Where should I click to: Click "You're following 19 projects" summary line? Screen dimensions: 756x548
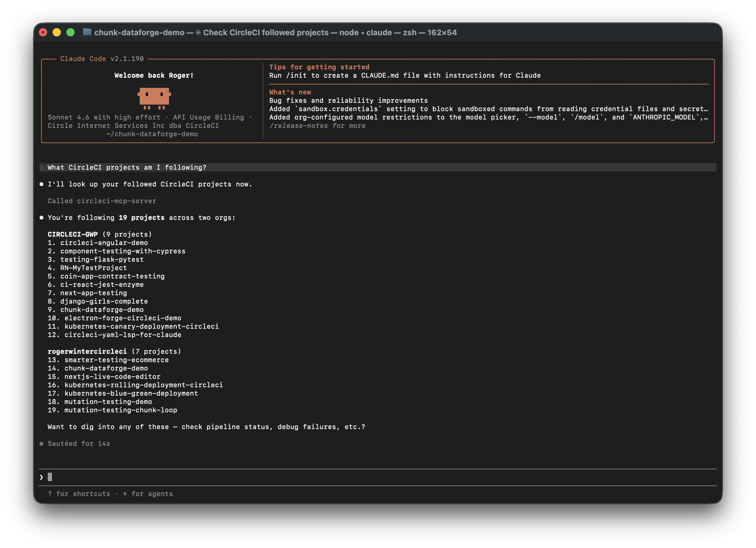[141, 218]
